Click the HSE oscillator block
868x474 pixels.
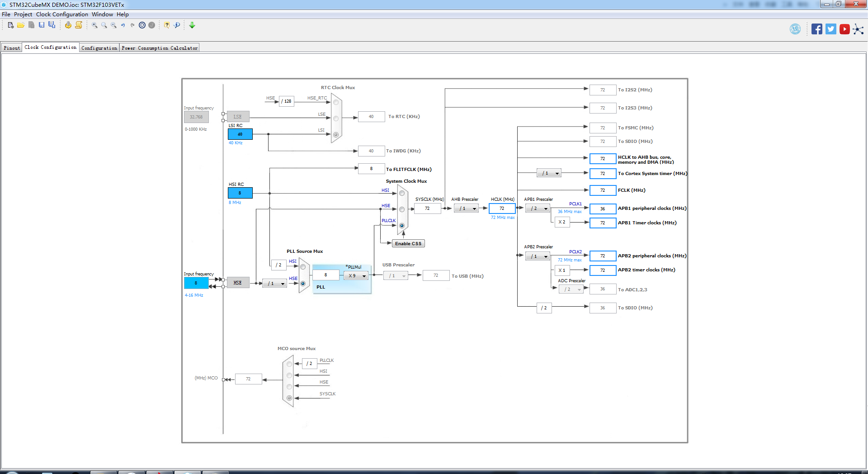(x=238, y=283)
